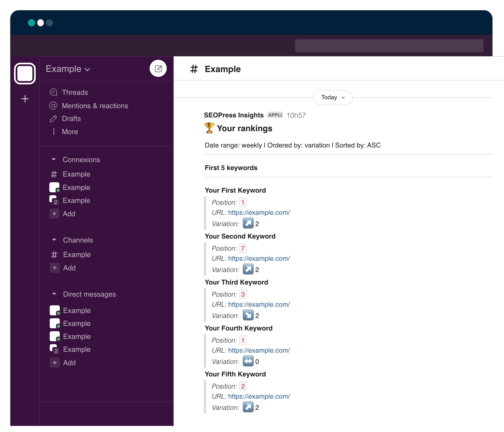Screen dimensions: 504x432
Task: Click the up arrow icon for Second Keyword variation
Action: [x=248, y=269]
